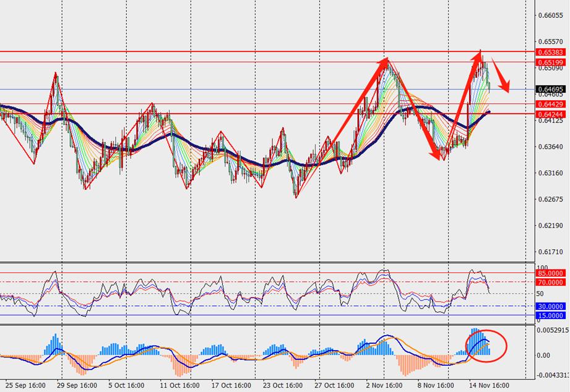The width and height of the screenshot is (570, 392).
Task: Click the current price label 0.64695
Action: tap(551, 89)
